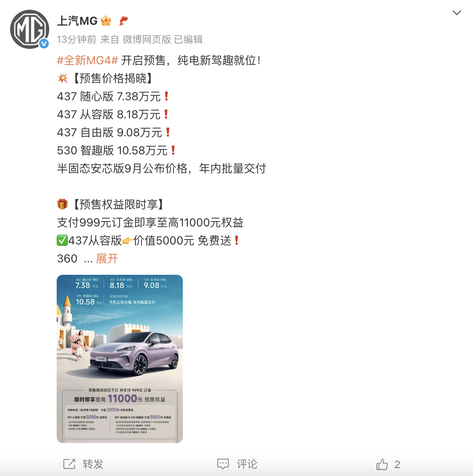Expand full post text with 展开
Viewport: 473px width, 476px height.
point(107,258)
